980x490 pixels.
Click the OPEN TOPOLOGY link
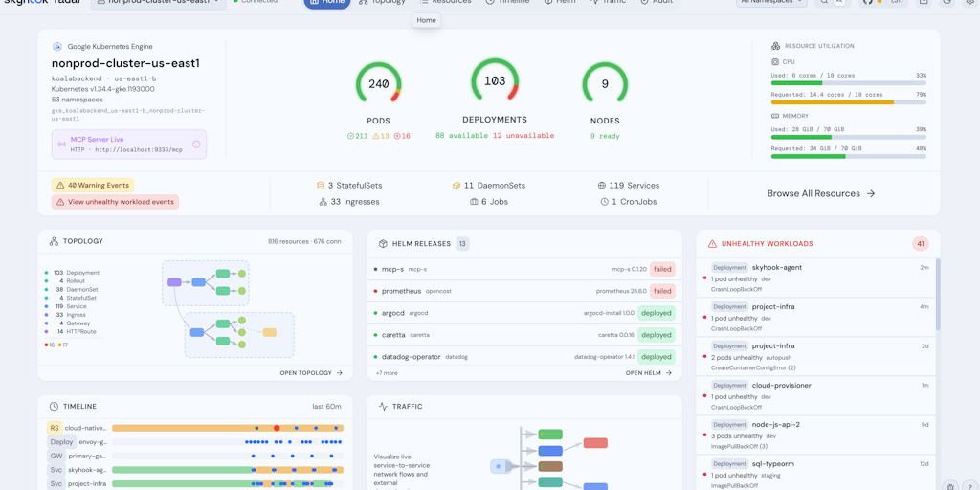[311, 373]
